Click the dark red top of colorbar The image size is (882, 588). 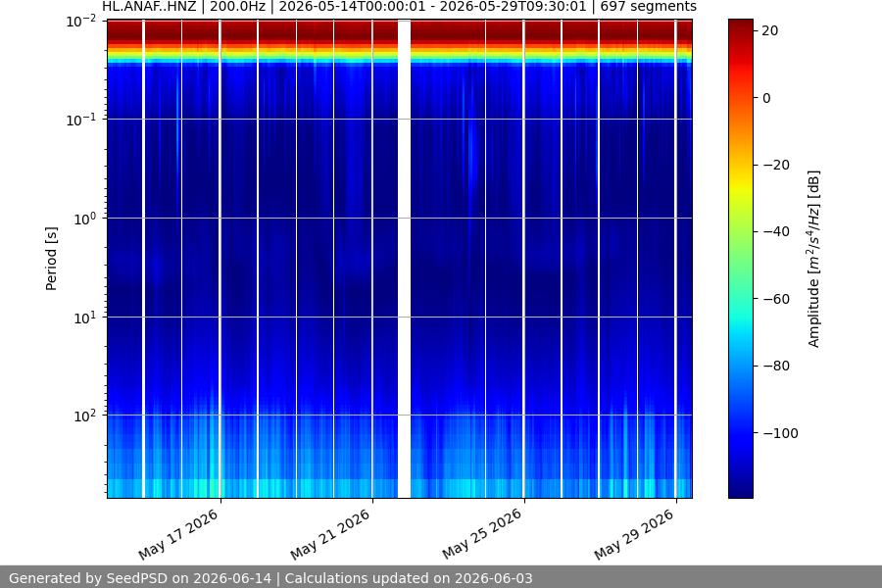tap(740, 27)
